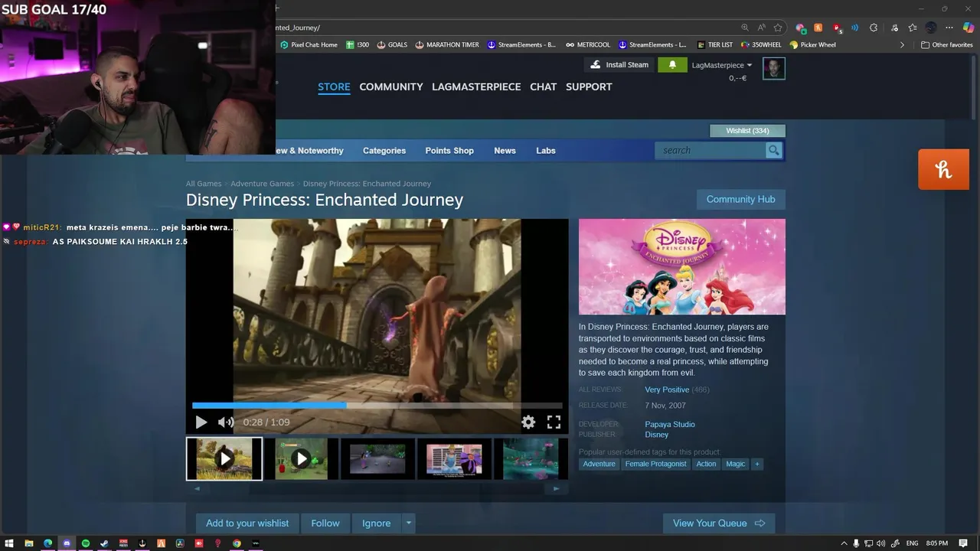Open the browser Extensions puzzle icon

(x=874, y=28)
